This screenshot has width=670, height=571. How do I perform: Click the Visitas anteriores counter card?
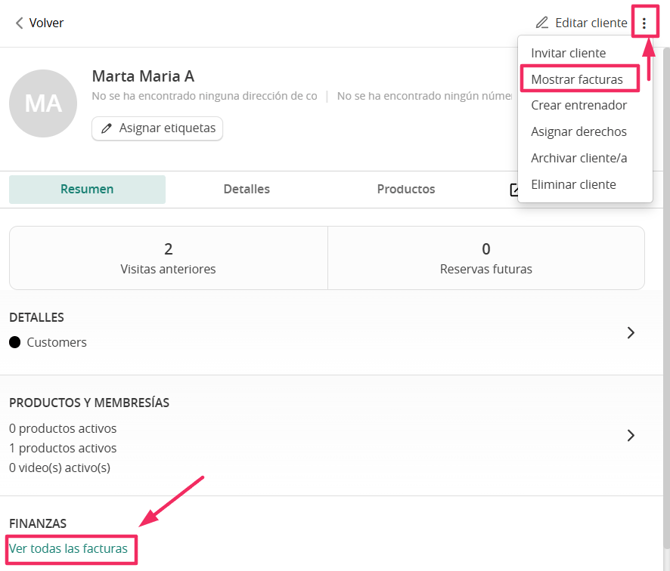pyautogui.click(x=168, y=258)
